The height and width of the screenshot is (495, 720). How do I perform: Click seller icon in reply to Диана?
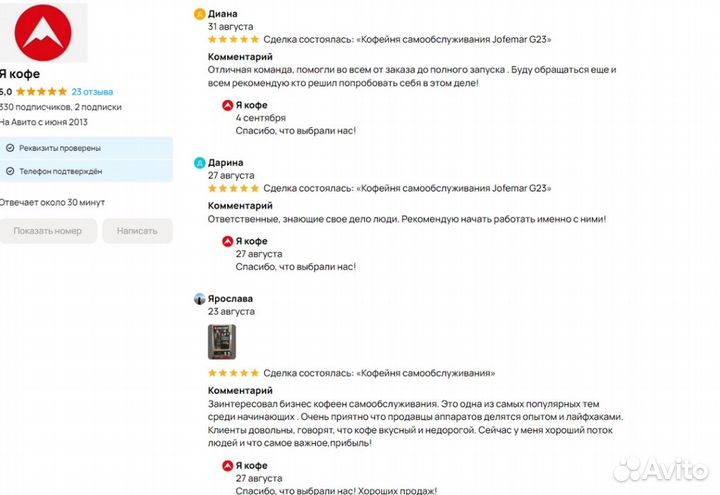click(x=228, y=105)
